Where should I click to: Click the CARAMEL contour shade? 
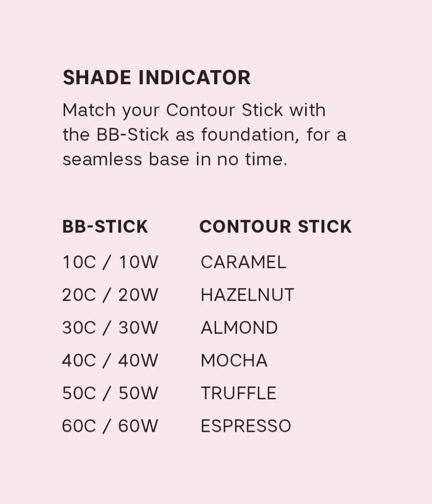243,262
